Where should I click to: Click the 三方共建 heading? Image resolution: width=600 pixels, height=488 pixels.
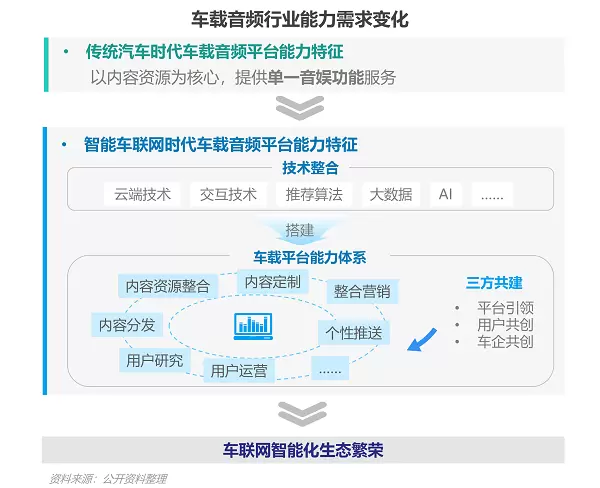(493, 283)
